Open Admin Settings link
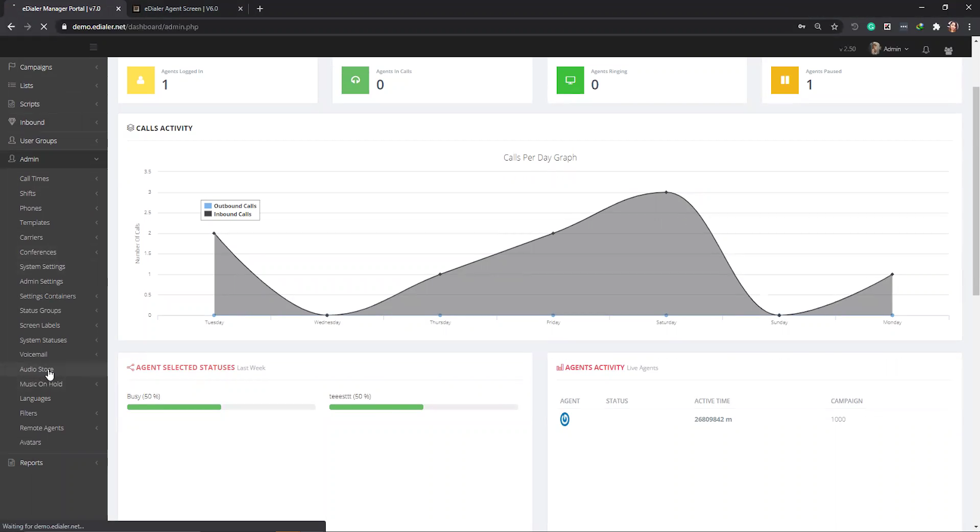The height and width of the screenshot is (532, 980). tap(41, 281)
